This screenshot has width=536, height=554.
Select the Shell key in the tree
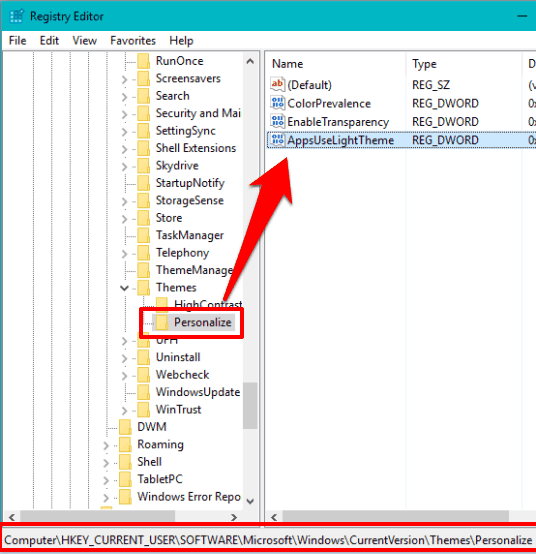pos(149,461)
